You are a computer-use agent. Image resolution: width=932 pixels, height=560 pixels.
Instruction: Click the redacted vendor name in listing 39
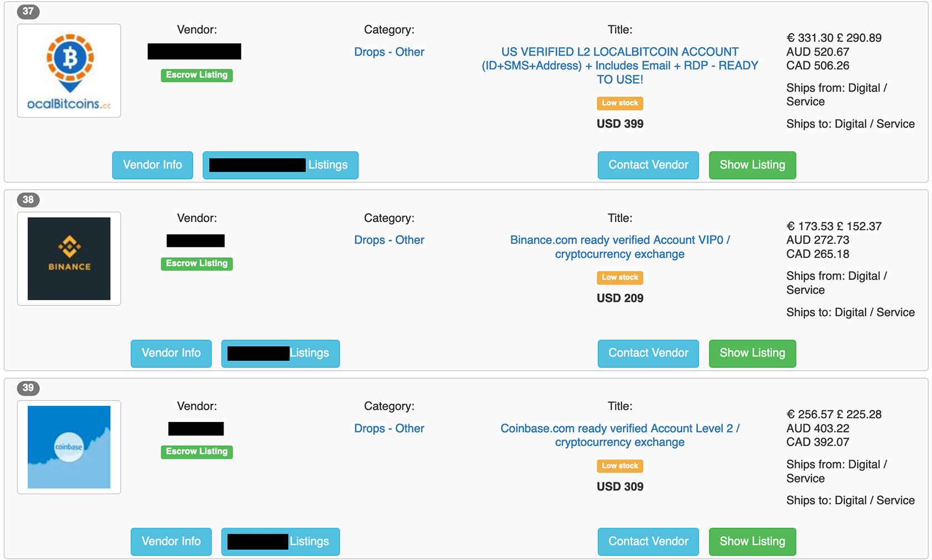click(196, 429)
